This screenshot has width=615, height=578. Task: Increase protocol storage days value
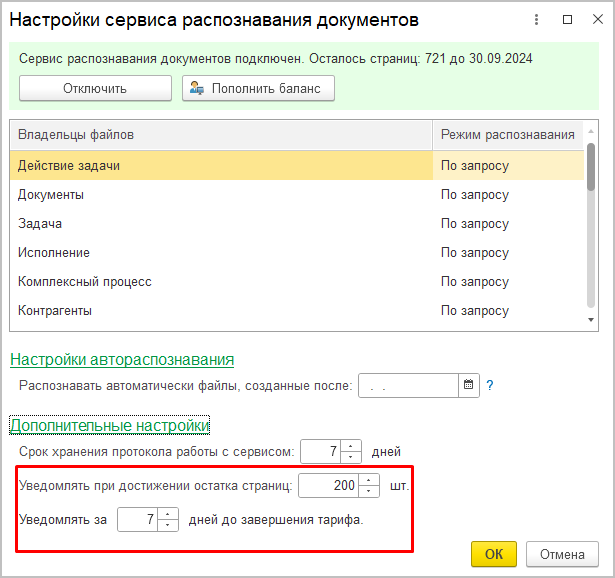[x=351, y=446]
